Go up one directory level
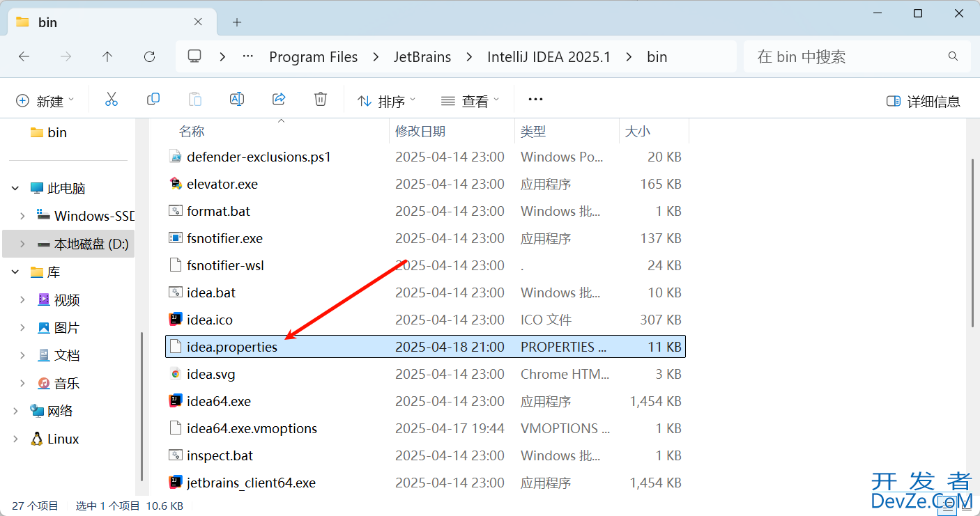The image size is (980, 516). click(107, 57)
